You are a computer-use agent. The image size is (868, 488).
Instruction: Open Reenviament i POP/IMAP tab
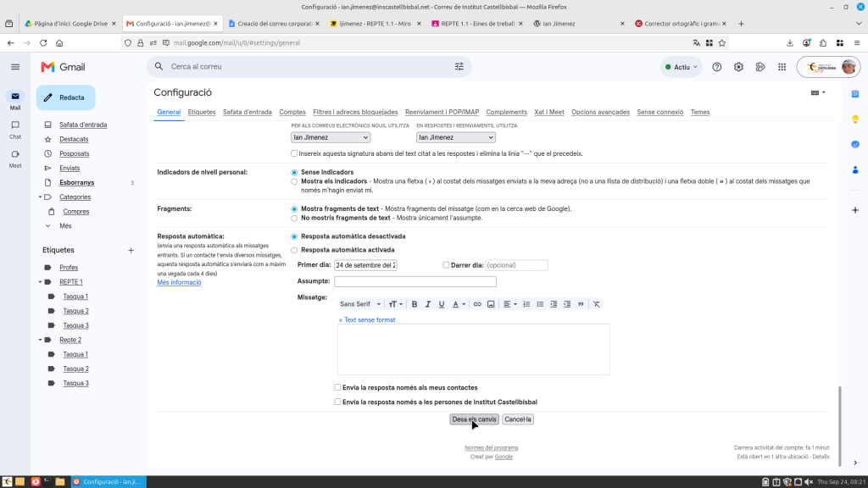(442, 112)
